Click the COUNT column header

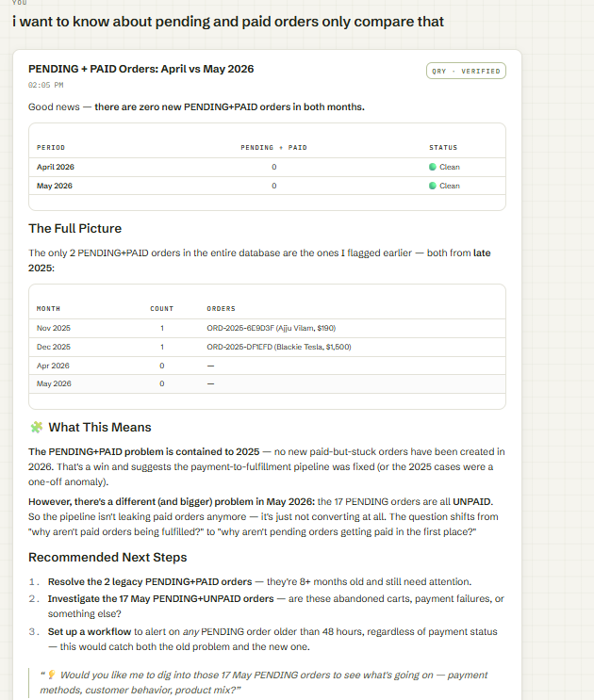pyautogui.click(x=161, y=308)
